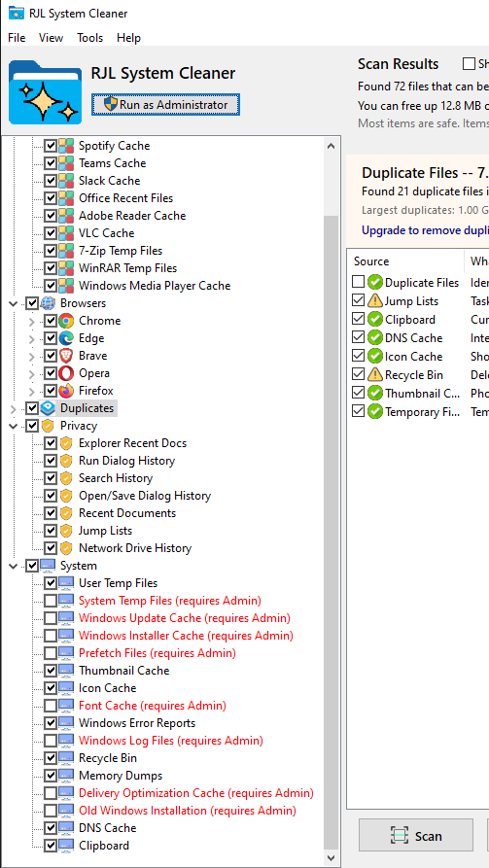The height and width of the screenshot is (868, 489).
Task: Check the Duplicate Files result row checkbox
Action: [359, 282]
